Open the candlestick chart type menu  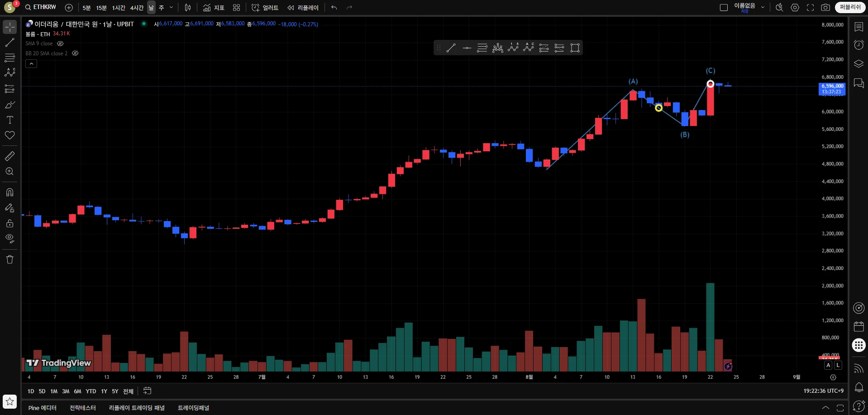188,8
